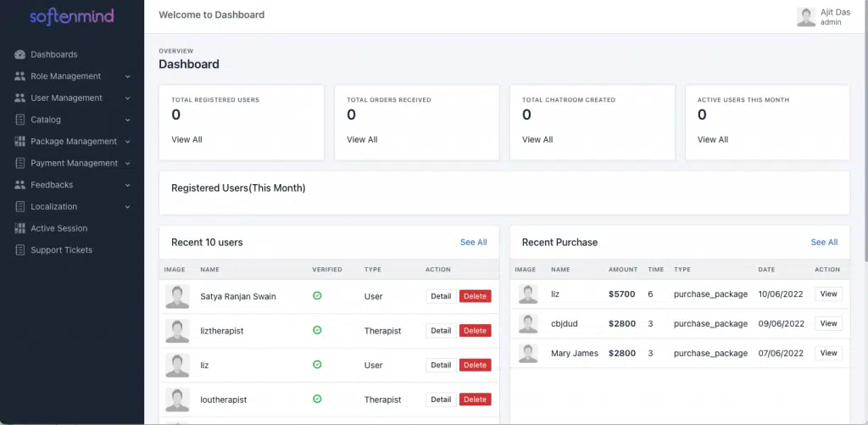See all recent 10 users
The width and height of the screenshot is (868, 425).
pos(474,242)
